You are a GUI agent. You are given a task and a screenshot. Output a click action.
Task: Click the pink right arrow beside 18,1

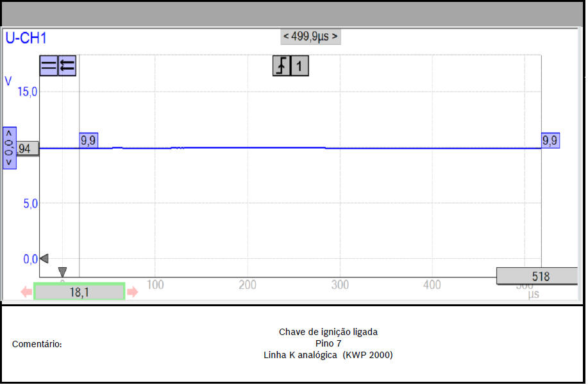tap(132, 292)
